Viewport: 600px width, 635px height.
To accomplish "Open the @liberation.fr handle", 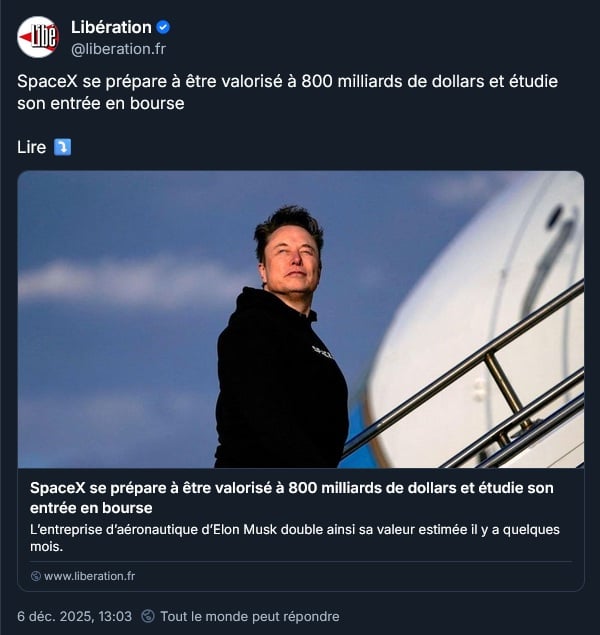I will click(x=119, y=49).
